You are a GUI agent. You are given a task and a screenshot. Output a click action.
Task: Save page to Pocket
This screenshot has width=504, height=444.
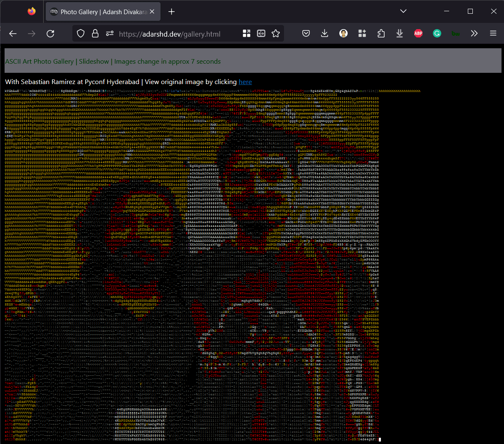[x=306, y=34]
